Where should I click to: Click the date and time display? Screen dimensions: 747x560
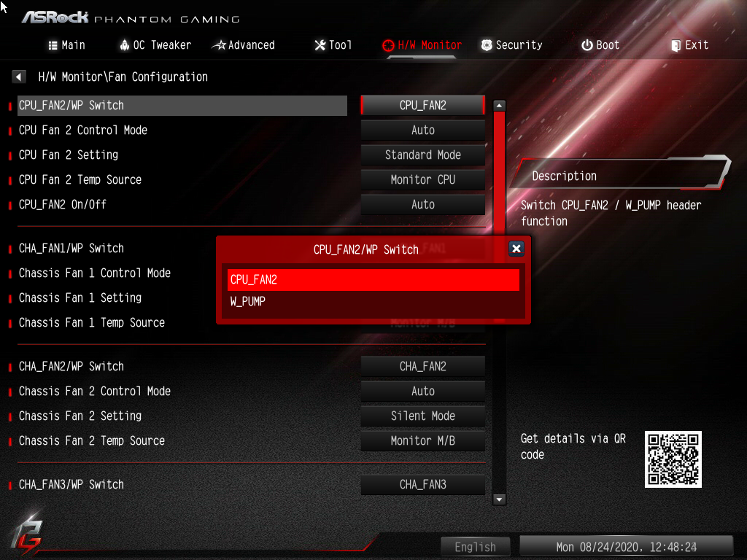(x=626, y=547)
